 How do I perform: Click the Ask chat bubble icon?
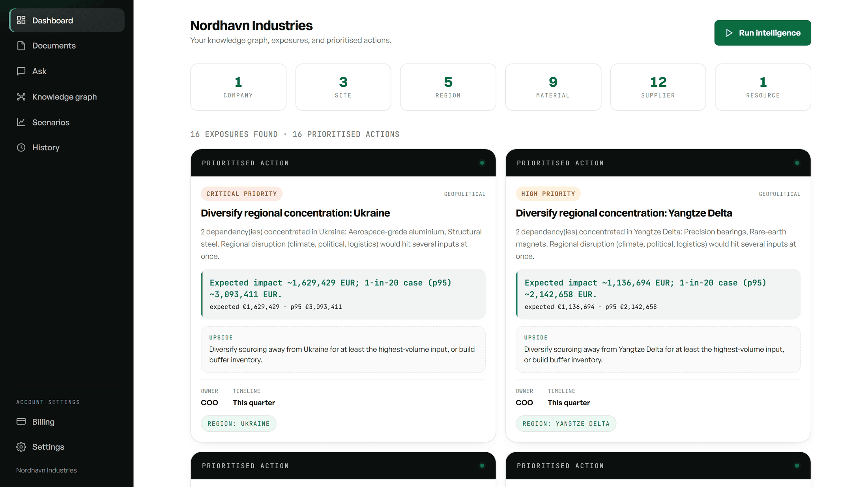[21, 71]
